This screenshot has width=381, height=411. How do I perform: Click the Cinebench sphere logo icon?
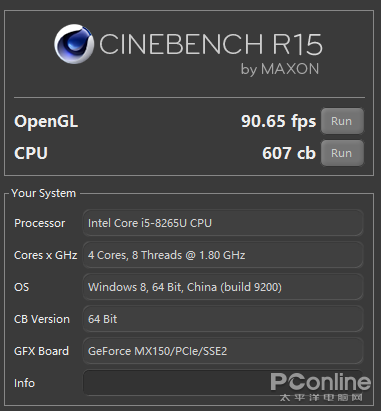coord(74,44)
